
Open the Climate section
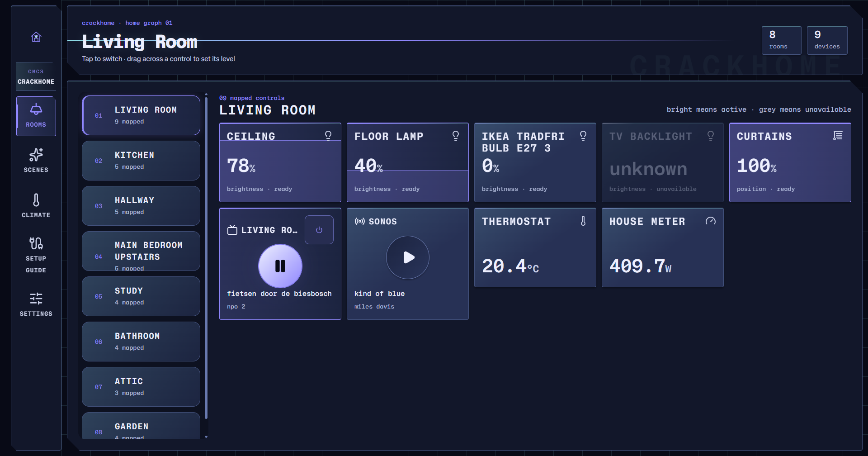36,206
